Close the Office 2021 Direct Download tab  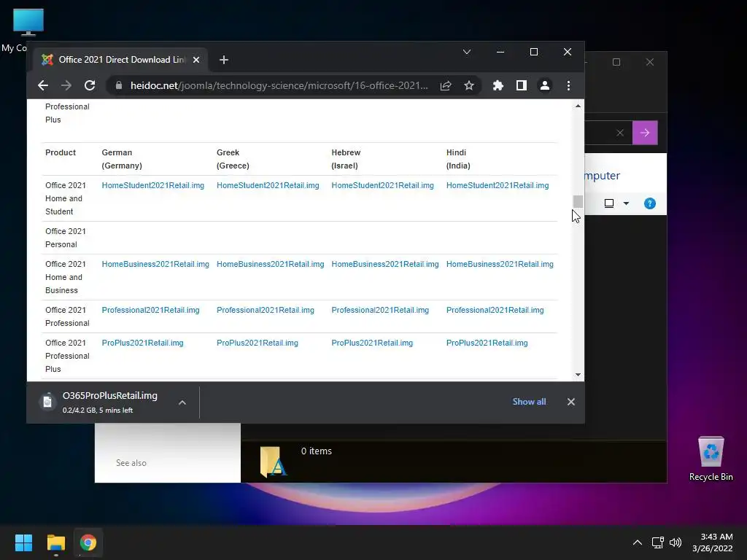196,60
